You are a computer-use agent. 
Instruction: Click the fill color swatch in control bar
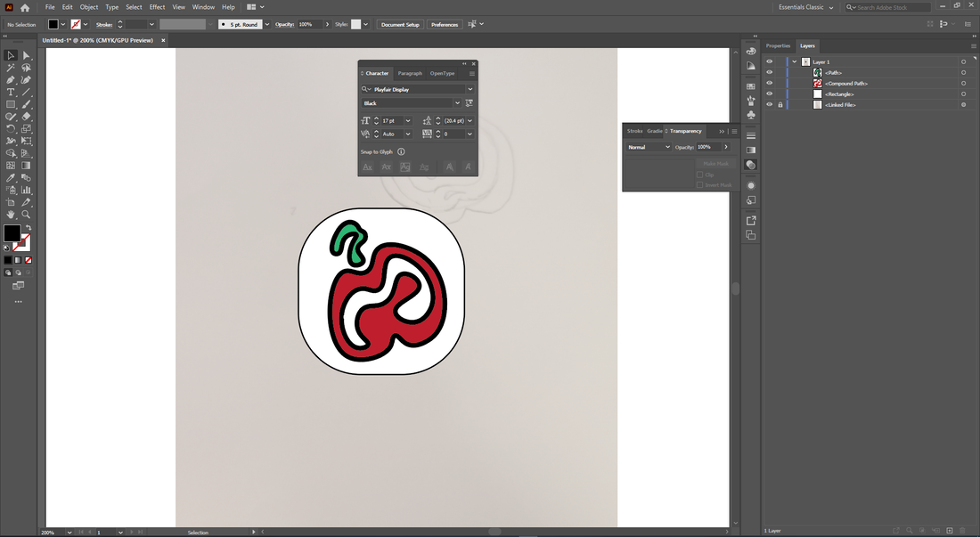point(53,24)
